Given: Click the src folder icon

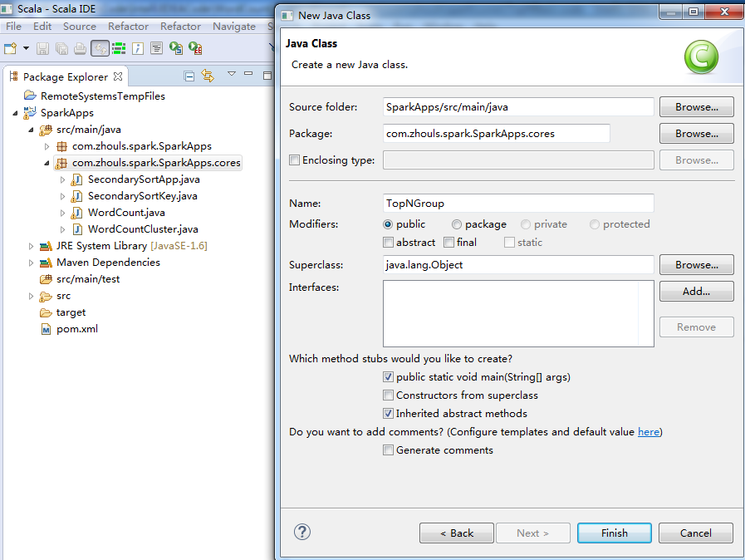Looking at the screenshot, I should click(x=46, y=296).
